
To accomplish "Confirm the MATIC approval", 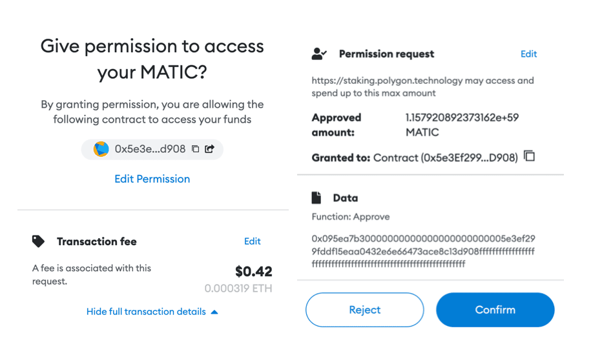I will [495, 310].
